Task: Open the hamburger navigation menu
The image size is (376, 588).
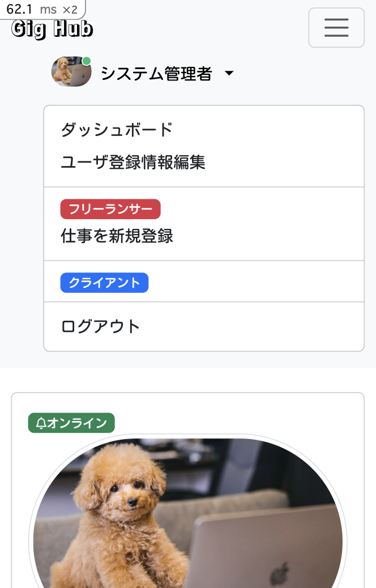Action: (336, 27)
